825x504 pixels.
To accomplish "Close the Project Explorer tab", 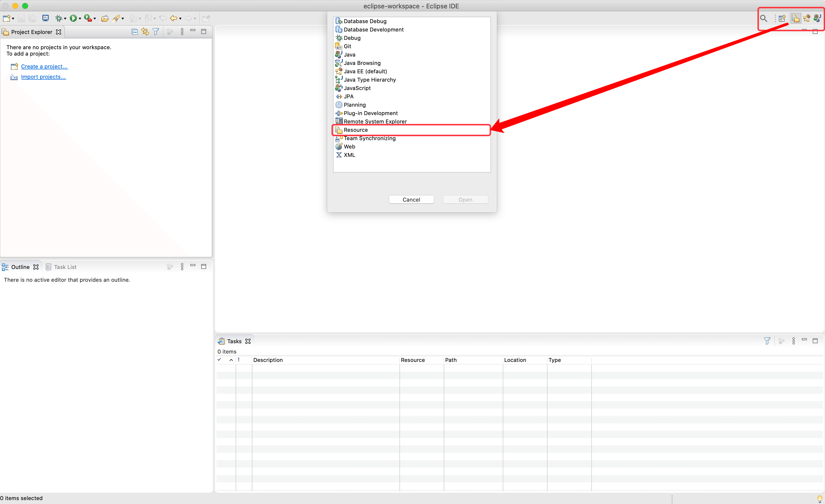I will [x=59, y=32].
